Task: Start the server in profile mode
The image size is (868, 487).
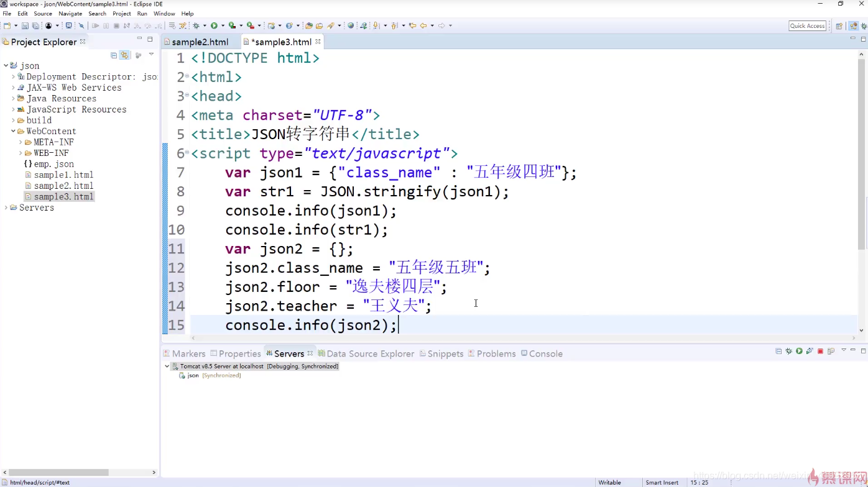Action: 810,351
